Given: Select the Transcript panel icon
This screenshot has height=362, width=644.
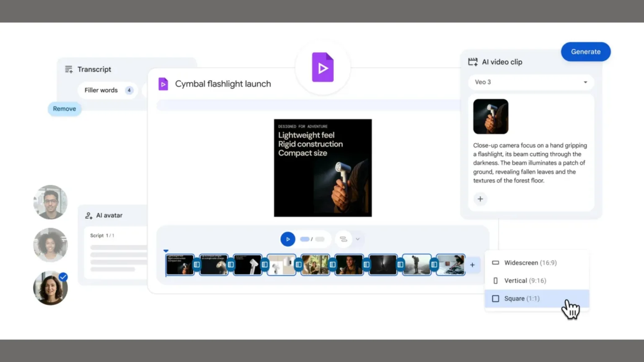Looking at the screenshot, I should click(68, 69).
